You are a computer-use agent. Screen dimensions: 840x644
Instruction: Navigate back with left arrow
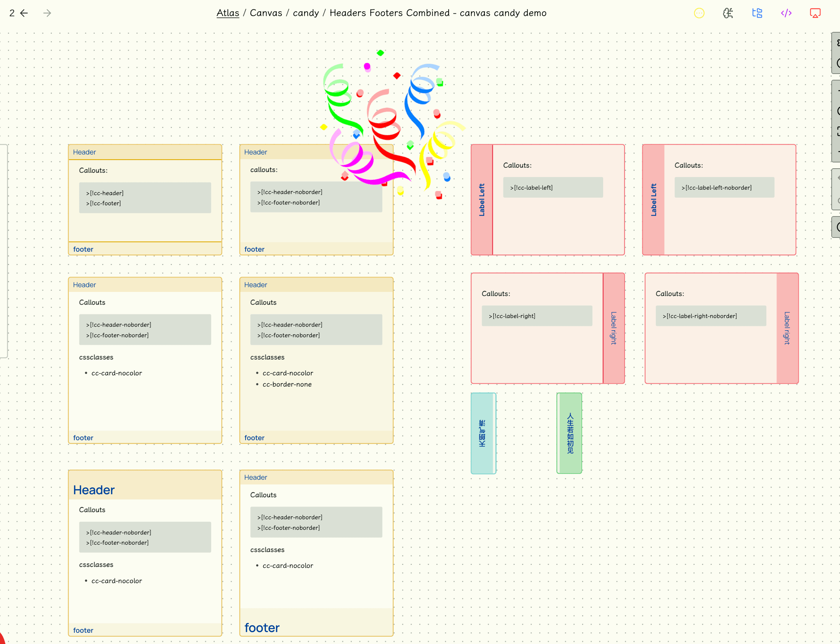[24, 13]
